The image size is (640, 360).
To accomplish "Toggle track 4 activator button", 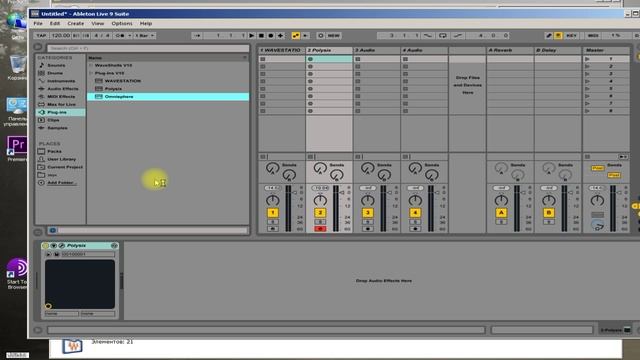I will (415, 213).
